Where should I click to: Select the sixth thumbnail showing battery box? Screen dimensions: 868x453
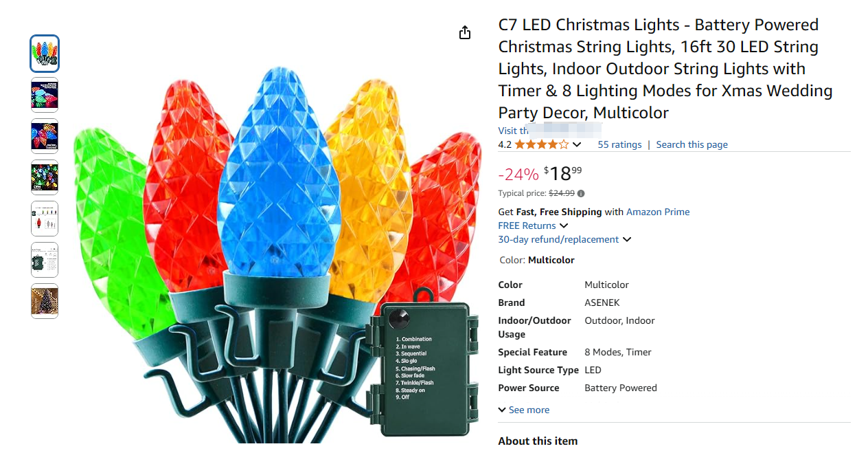point(45,260)
